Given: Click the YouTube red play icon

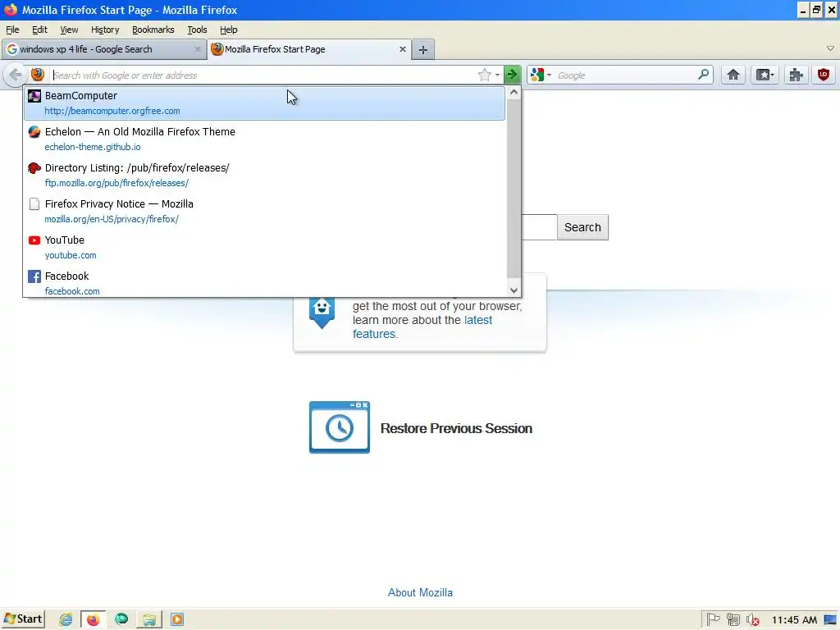Looking at the screenshot, I should point(34,240).
